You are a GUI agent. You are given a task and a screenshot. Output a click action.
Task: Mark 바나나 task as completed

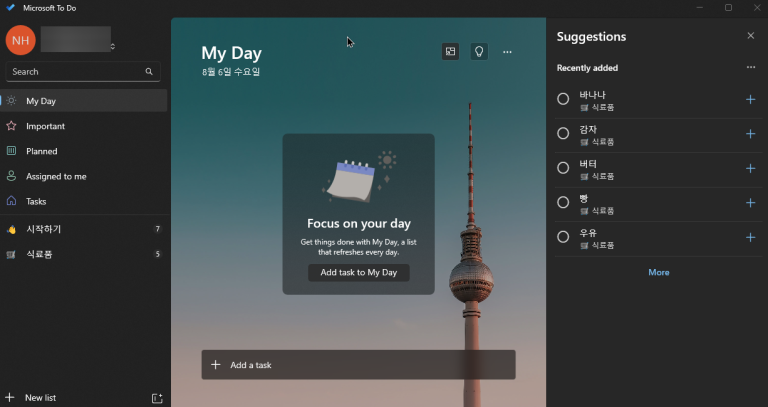[x=563, y=99]
